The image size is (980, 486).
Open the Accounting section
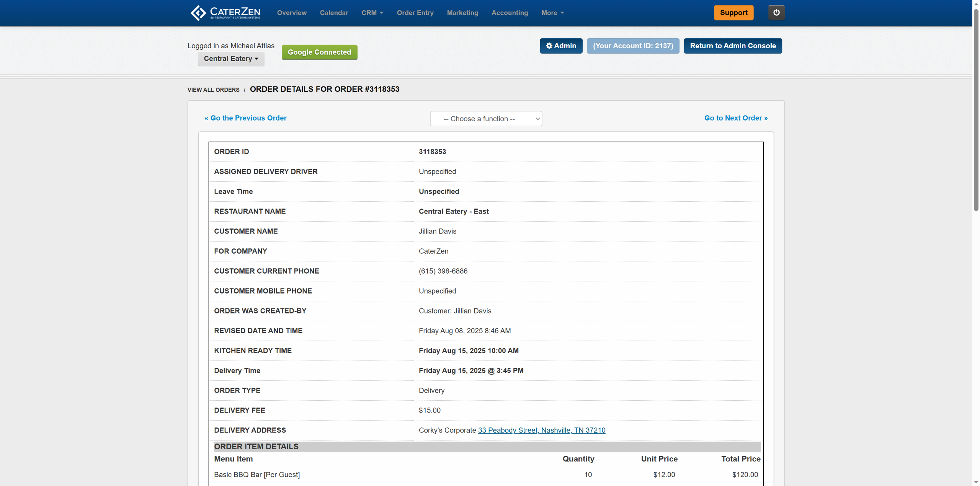click(x=510, y=13)
